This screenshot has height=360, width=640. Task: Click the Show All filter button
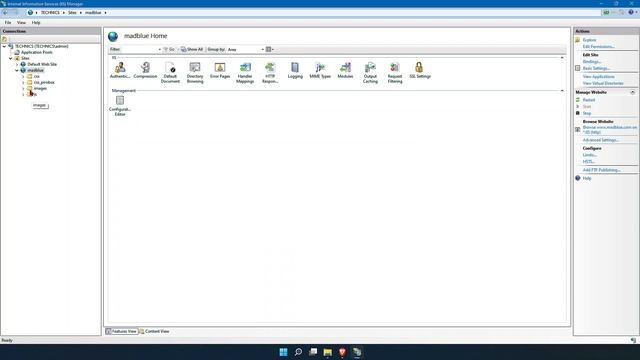click(192, 49)
